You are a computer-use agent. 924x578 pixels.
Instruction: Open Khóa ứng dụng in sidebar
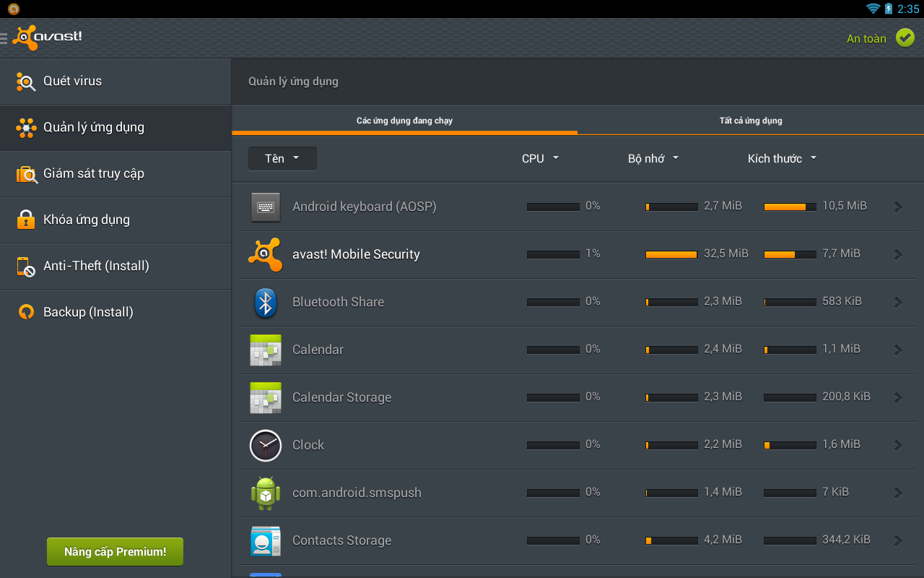coord(115,220)
